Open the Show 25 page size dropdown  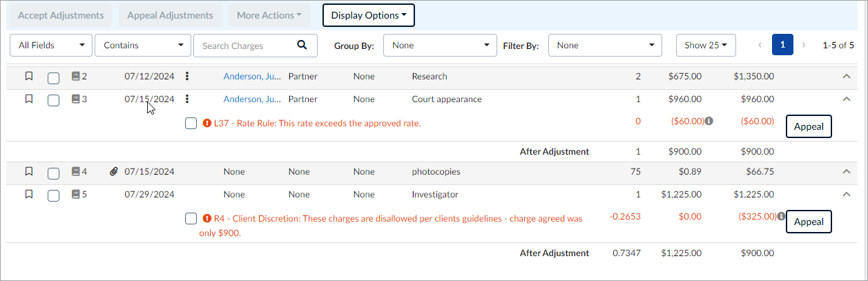[706, 46]
